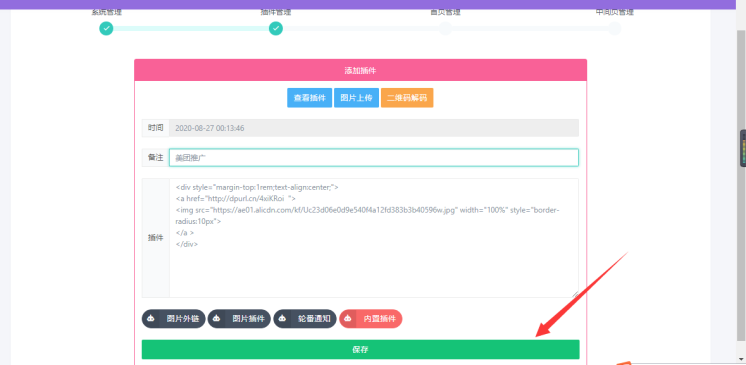
Task: Click the icon on the 图片外链 button
Action: pos(151,318)
